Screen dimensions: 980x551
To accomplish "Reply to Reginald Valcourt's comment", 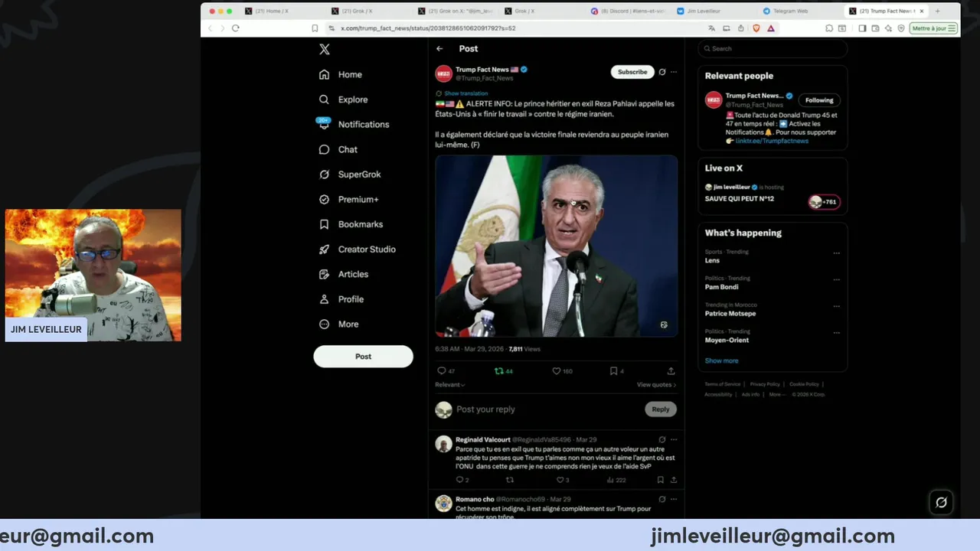I will click(x=462, y=480).
